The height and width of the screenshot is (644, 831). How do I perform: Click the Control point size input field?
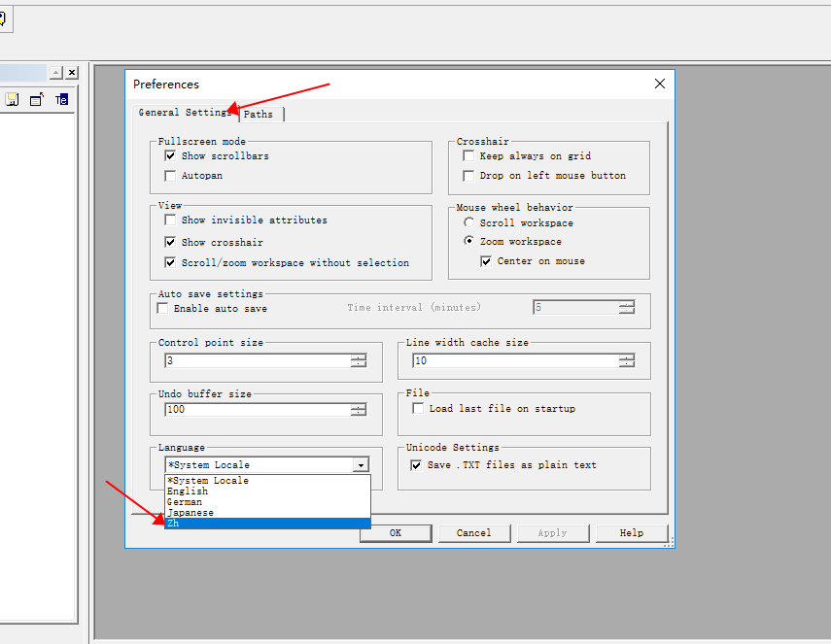[x=259, y=360]
